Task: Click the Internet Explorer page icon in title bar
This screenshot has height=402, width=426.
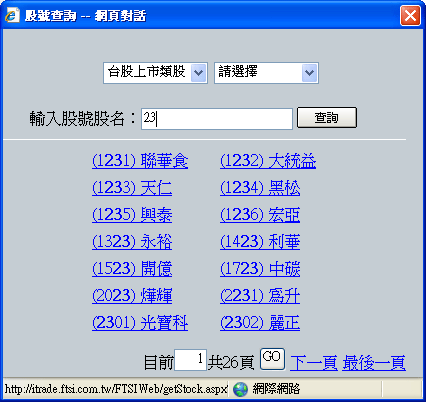Action: click(12, 15)
